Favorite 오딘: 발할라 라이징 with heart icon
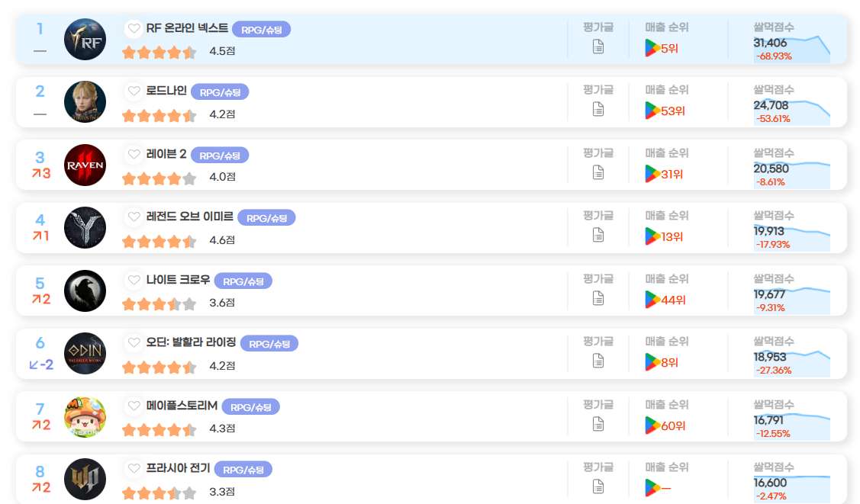The width and height of the screenshot is (860, 504). 134,342
